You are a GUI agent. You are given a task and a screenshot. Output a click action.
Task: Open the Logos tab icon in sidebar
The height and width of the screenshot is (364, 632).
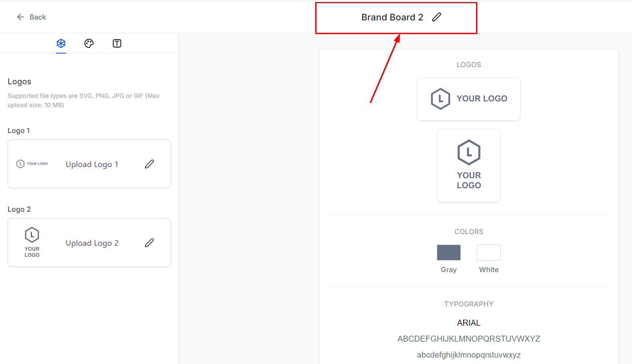click(x=61, y=43)
